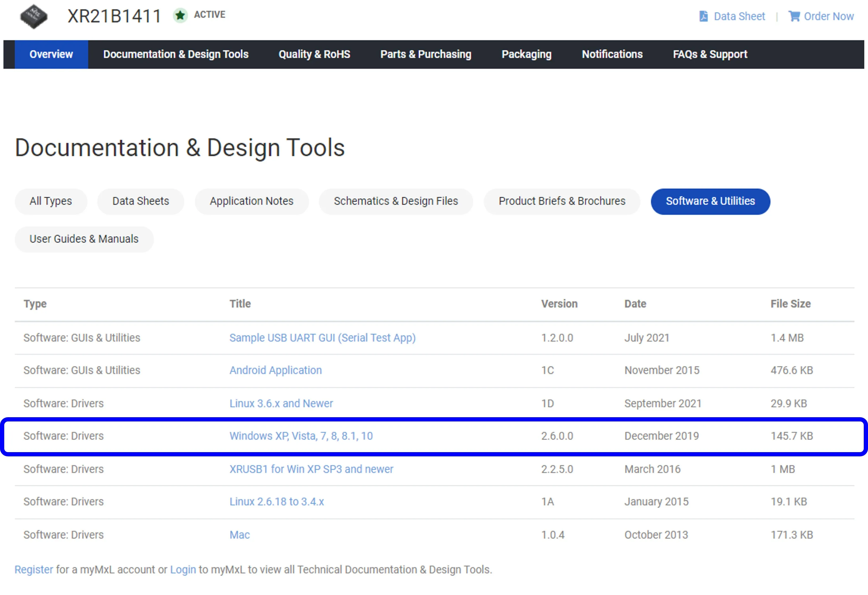Switch to Quality & RoHS tab
Viewport: 868px width, 595px height.
coord(314,54)
